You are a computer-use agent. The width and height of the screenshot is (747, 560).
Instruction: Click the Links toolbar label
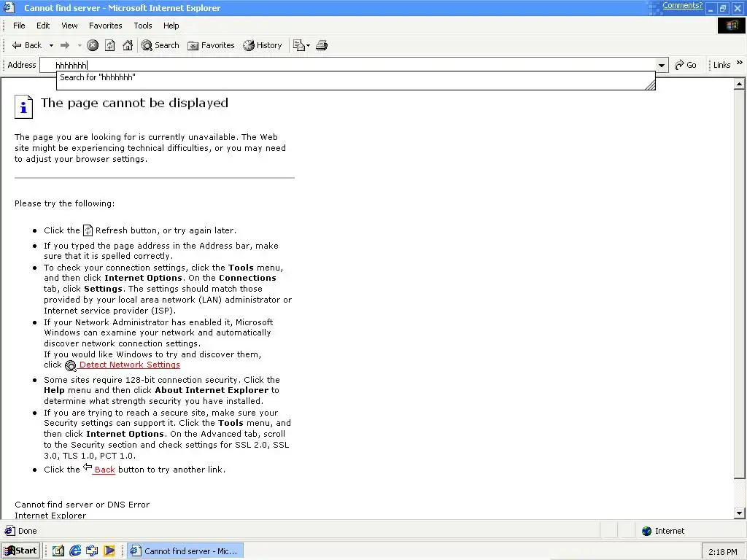click(x=721, y=65)
